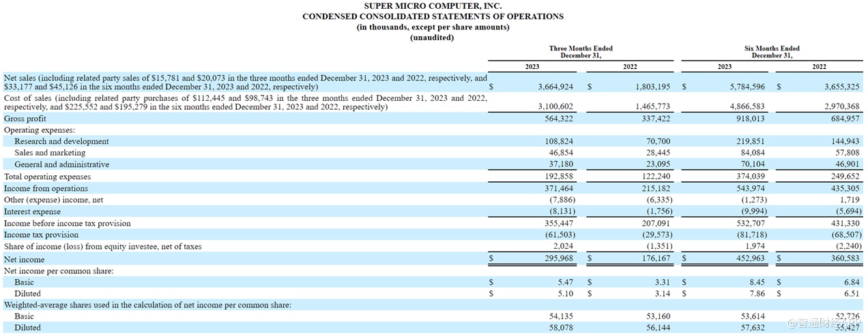Click the Income tax provision row label
The image size is (868, 336).
tap(42, 235)
